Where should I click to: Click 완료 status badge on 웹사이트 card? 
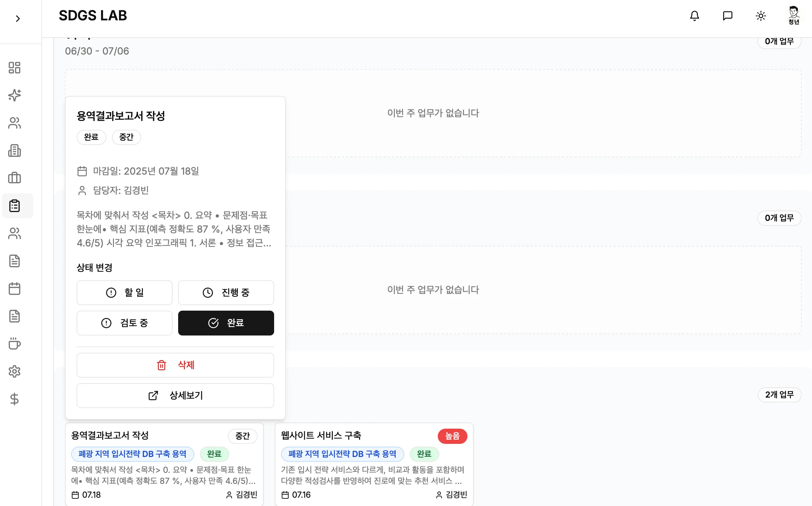(424, 454)
